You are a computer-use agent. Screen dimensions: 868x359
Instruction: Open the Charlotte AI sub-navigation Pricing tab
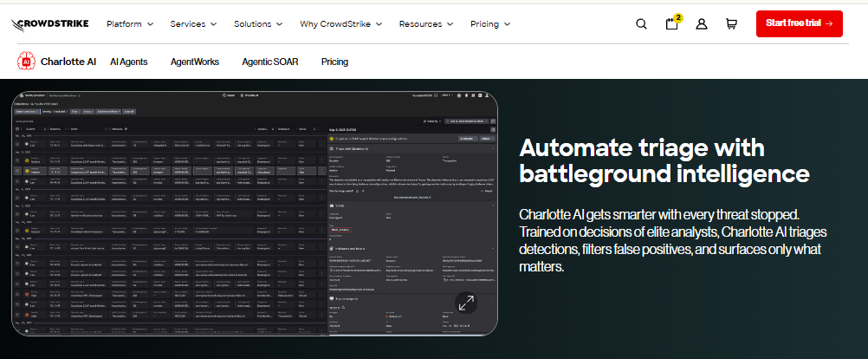335,62
